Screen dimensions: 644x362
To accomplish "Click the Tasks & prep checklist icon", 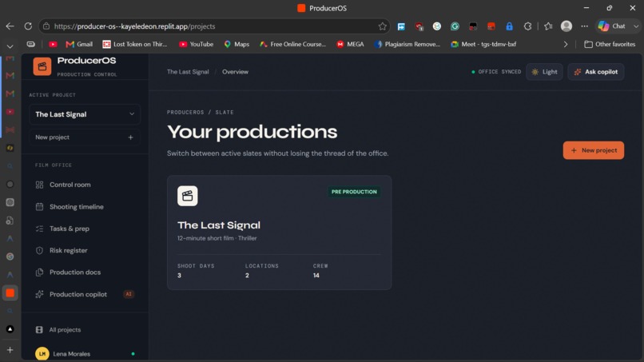I will (x=39, y=229).
